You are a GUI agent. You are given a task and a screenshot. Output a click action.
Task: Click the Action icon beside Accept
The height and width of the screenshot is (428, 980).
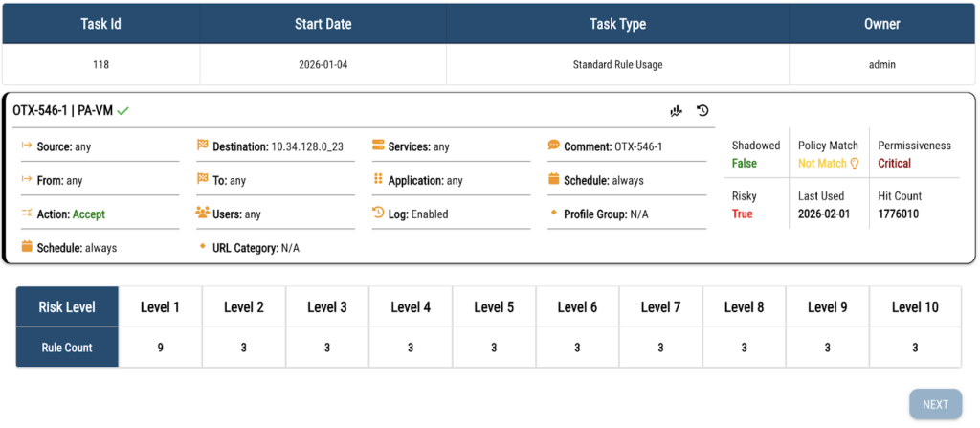coord(27,214)
